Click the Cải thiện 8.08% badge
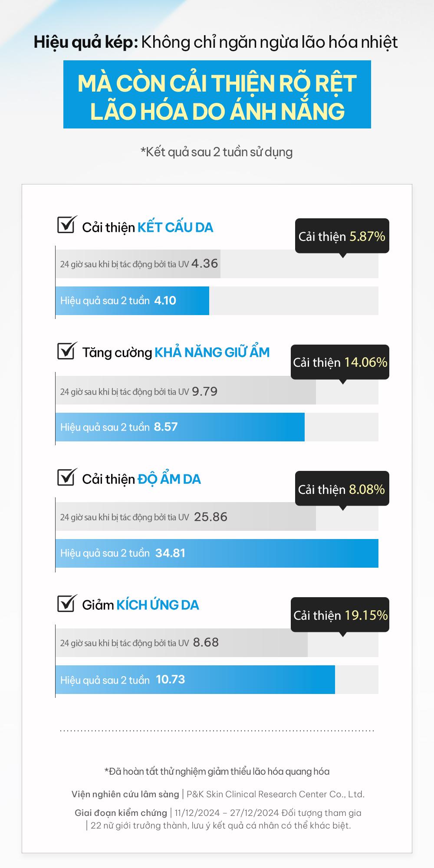The height and width of the screenshot is (868, 434). (x=342, y=489)
